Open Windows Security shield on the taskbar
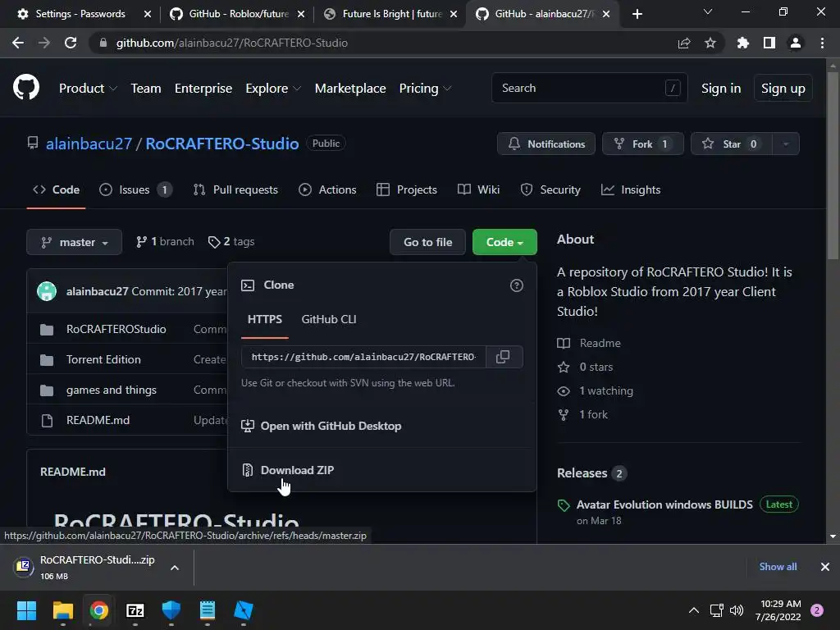This screenshot has height=630, width=840. coord(171,610)
